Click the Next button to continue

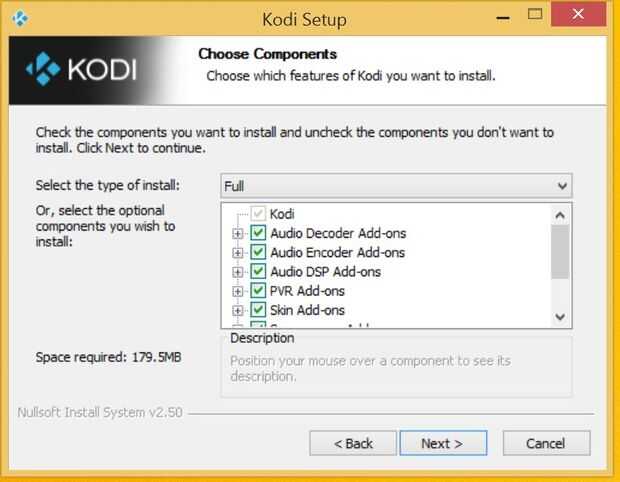(x=441, y=443)
